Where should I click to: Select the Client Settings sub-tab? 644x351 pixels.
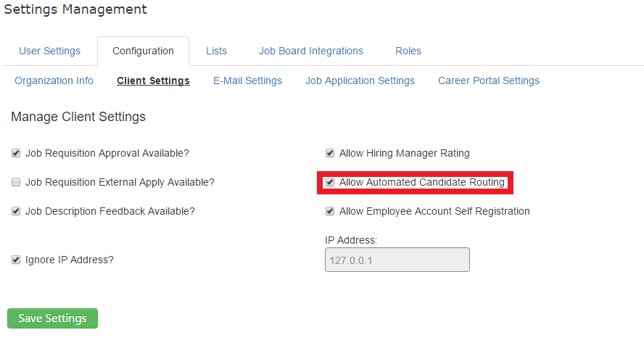153,80
